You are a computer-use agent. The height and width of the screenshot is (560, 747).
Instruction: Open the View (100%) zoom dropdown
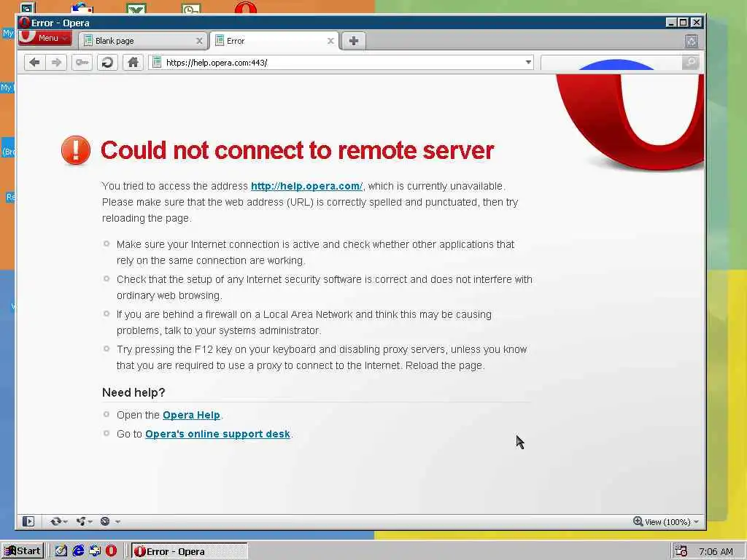click(672, 522)
